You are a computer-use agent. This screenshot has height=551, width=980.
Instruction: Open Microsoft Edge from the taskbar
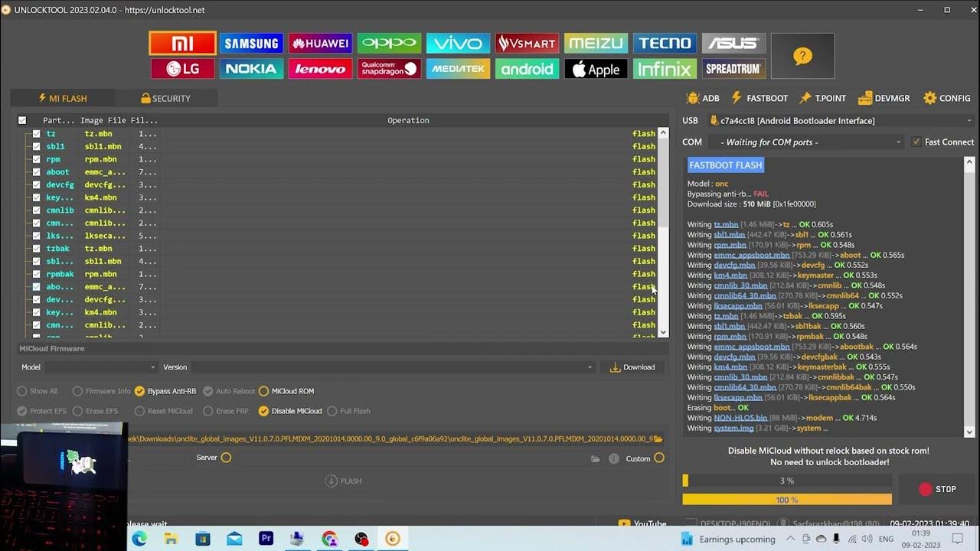(139, 539)
